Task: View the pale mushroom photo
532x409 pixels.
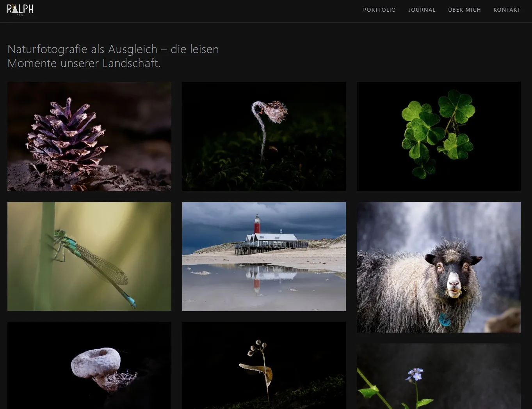Action: pyautogui.click(x=89, y=365)
